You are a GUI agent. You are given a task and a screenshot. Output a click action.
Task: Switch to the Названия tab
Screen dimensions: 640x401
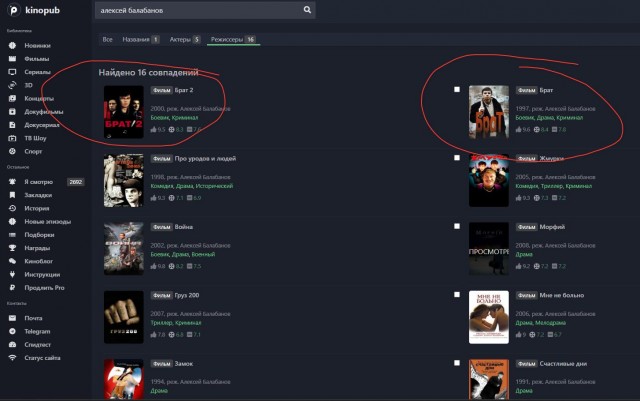click(x=140, y=39)
